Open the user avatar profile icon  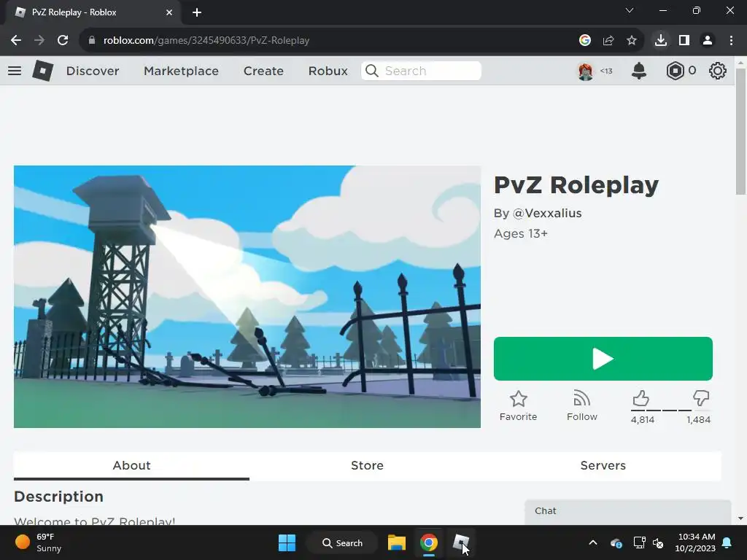(586, 71)
